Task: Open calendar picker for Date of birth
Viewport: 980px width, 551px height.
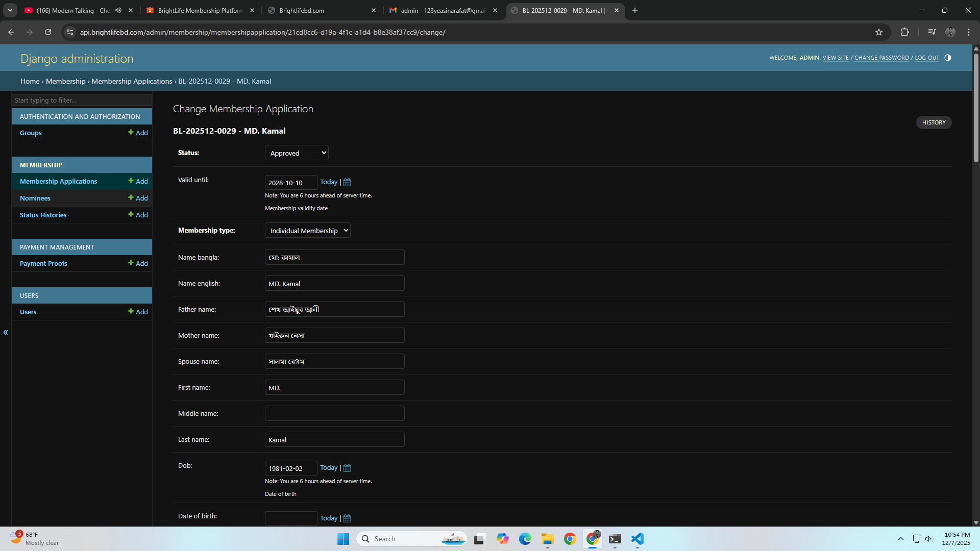Action: 347,518
